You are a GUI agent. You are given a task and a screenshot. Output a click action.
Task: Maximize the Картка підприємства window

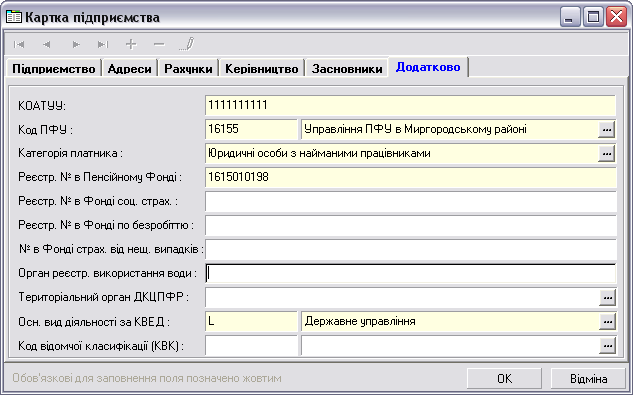[593, 17]
